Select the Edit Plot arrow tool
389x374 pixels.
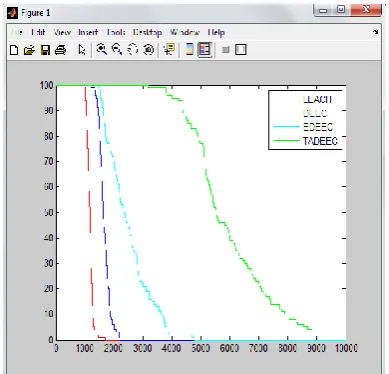(x=82, y=50)
